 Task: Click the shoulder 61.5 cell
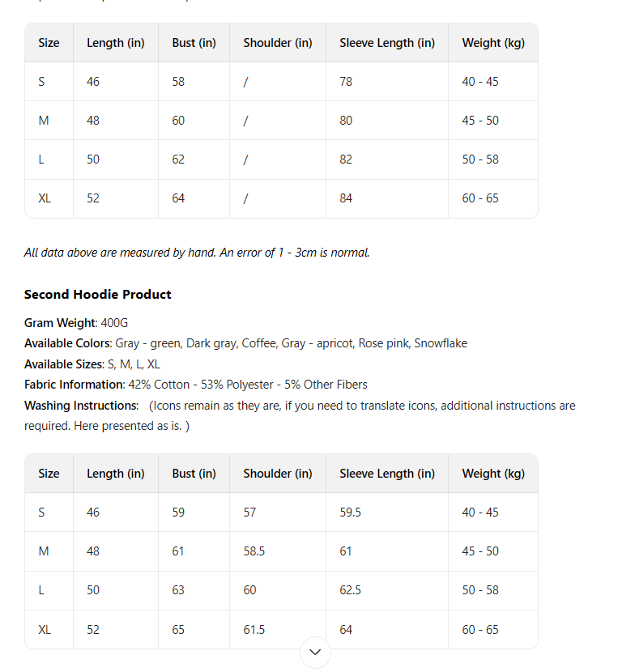coord(254,629)
